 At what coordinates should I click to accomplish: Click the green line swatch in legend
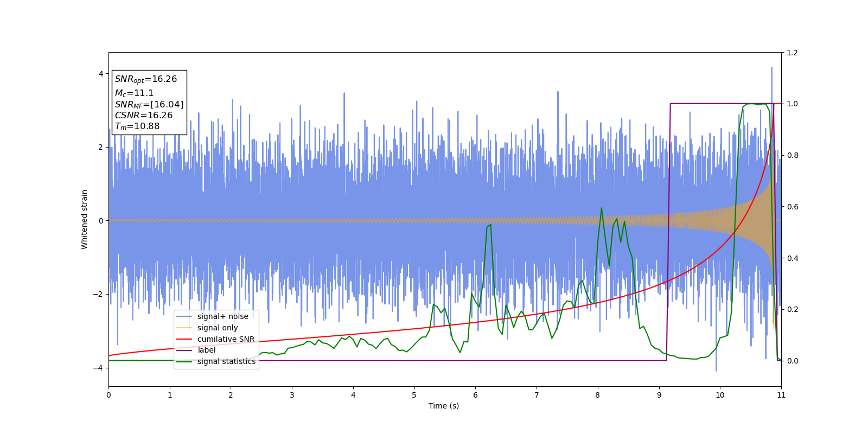coord(184,361)
